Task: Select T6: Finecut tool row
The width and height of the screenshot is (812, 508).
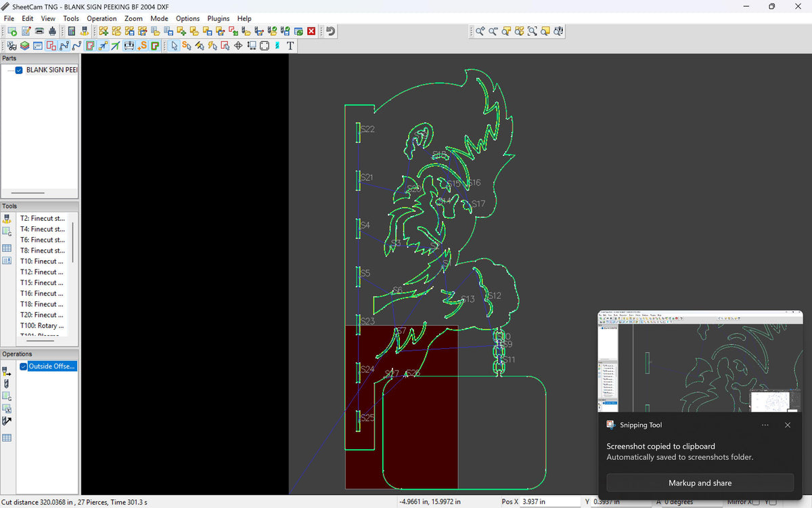Action: click(43, 240)
